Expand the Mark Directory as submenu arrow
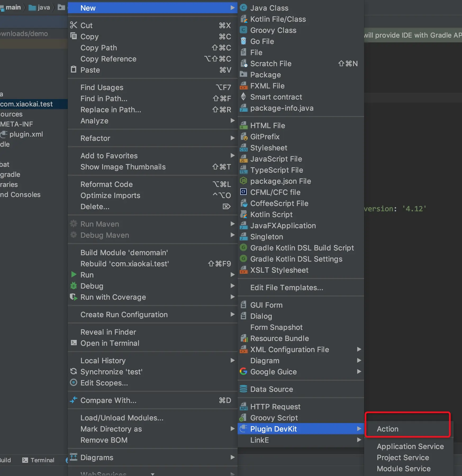This screenshot has height=476, width=462. [x=233, y=429]
